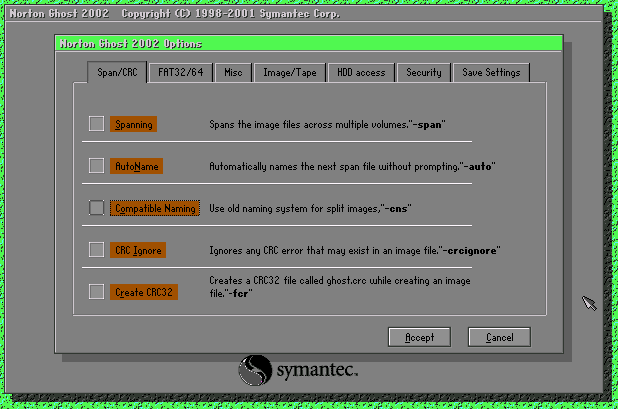Click the 'Creates a CRC32 file' description
Image resolution: width=618 pixels, height=409 pixels.
pos(340,287)
